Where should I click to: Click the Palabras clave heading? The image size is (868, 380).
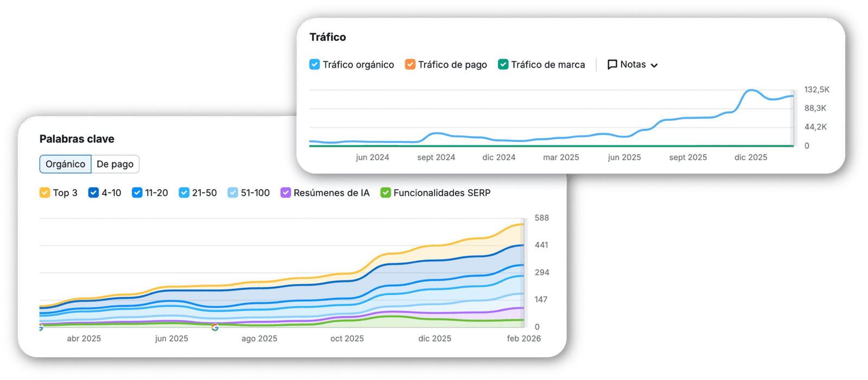[x=77, y=139]
